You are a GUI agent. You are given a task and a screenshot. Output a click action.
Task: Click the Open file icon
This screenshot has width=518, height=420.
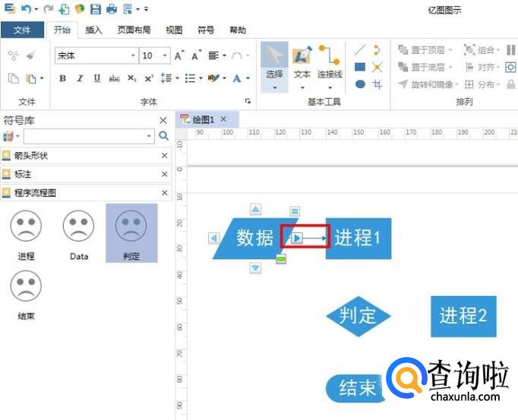[80, 9]
